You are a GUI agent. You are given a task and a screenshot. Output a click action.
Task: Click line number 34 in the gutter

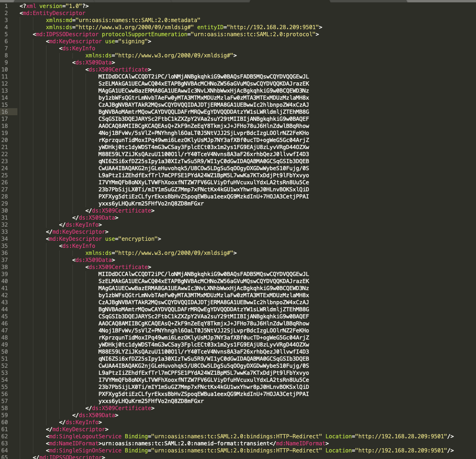pyautogui.click(x=5, y=239)
